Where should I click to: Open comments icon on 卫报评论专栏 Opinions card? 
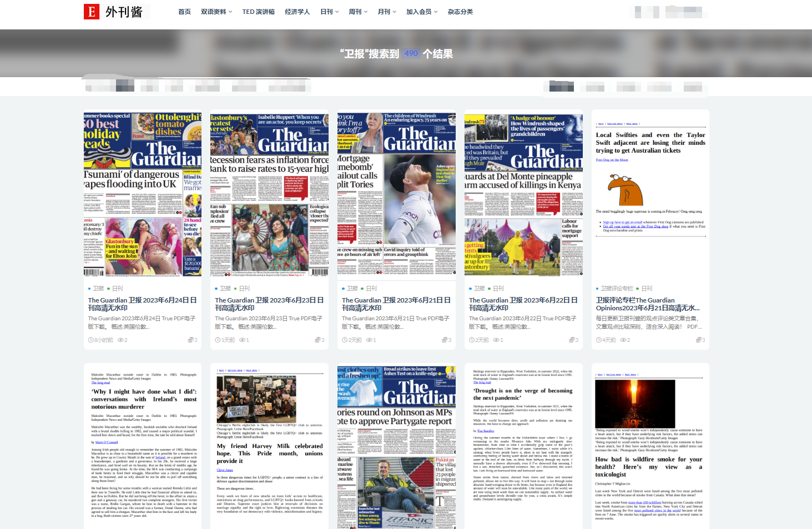(x=699, y=340)
